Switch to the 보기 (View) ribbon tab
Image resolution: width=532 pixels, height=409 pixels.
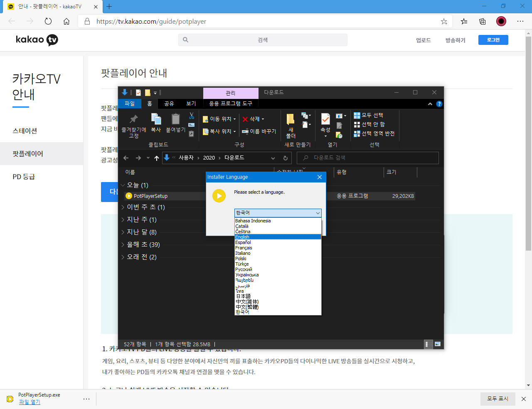click(x=191, y=103)
